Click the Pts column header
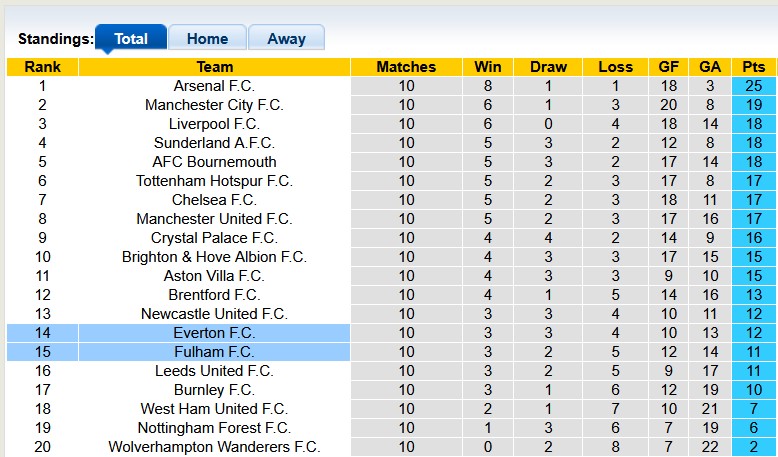Viewport: 778px width, 457px height. tap(753, 67)
